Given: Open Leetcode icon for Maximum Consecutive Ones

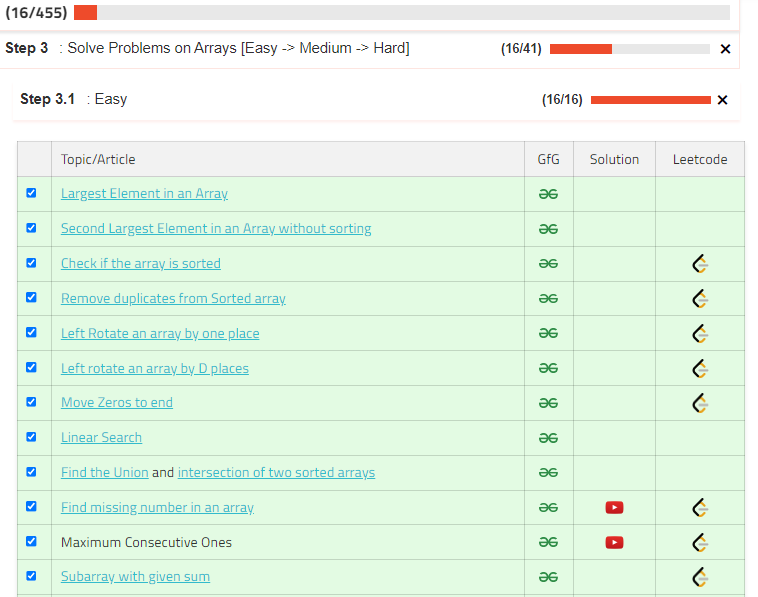Looking at the screenshot, I should pos(700,542).
